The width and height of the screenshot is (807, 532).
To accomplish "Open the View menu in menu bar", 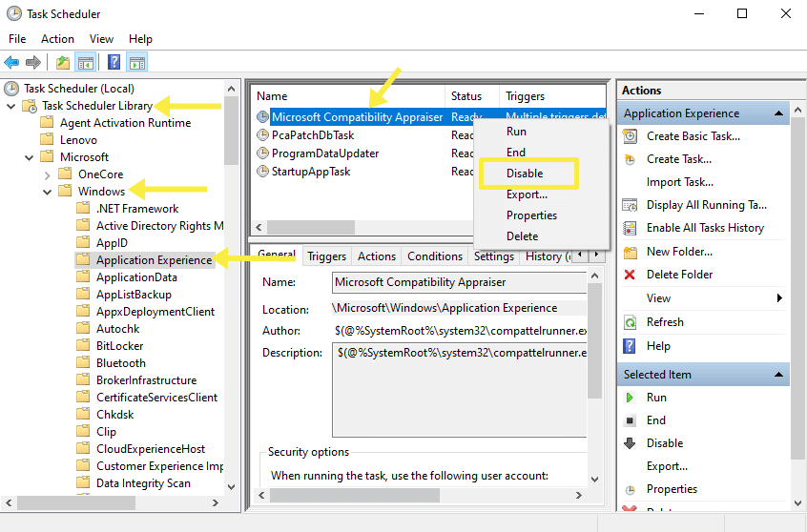I will pyautogui.click(x=101, y=39).
